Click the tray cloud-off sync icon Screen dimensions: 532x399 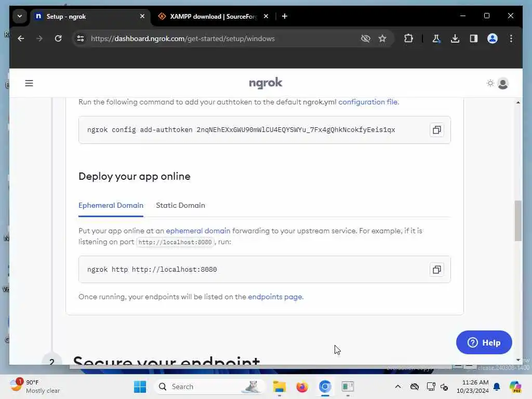tap(414, 387)
